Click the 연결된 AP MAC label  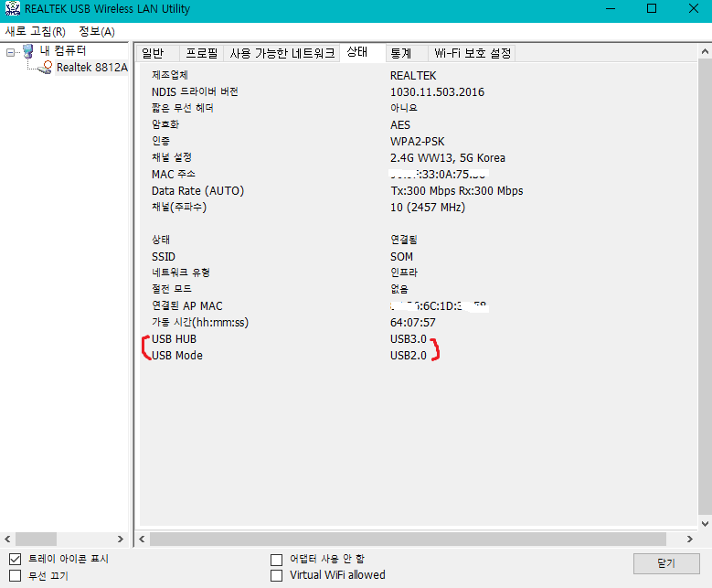tap(187, 305)
